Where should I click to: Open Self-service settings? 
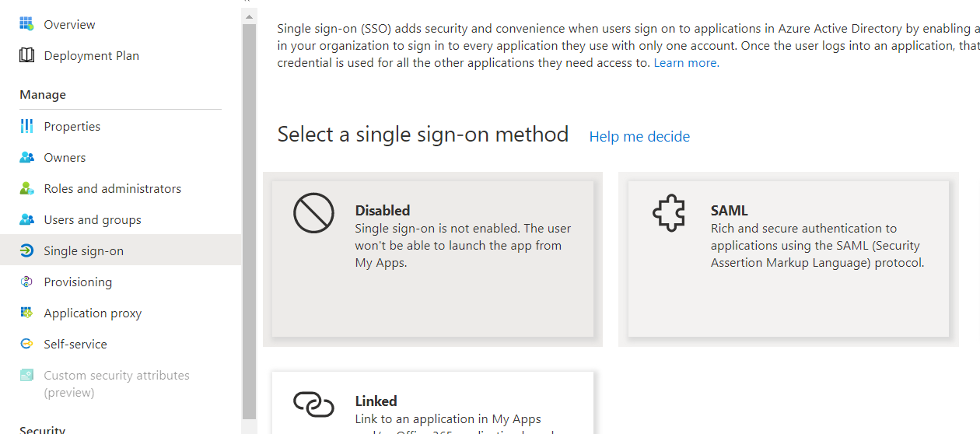pyautogui.click(x=121, y=344)
